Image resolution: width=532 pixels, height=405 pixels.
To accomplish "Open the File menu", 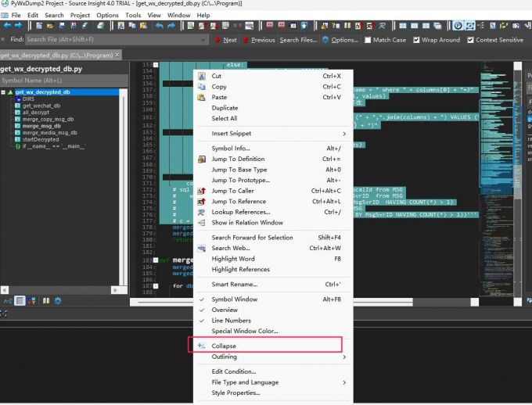I will click(16, 16).
